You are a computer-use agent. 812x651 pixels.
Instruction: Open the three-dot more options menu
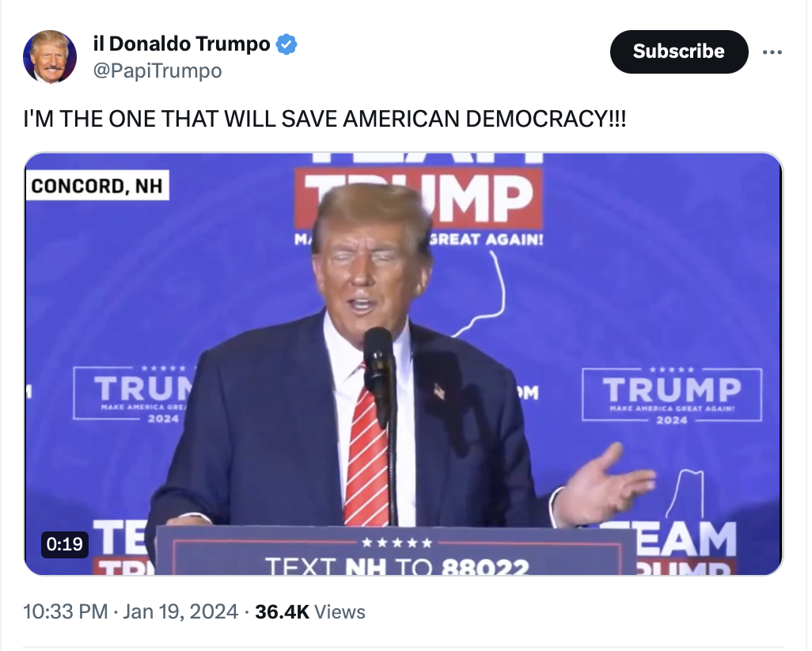tap(772, 51)
